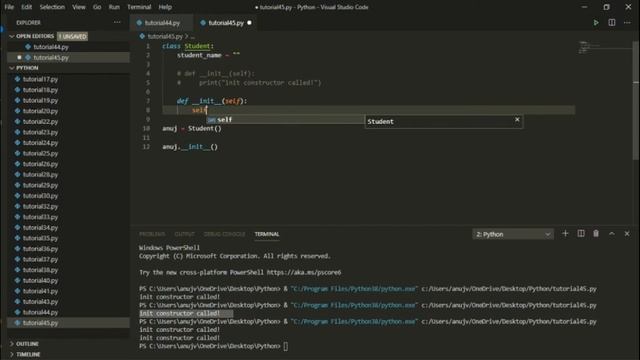Open tutorial35.py from explorer

[x=40, y=238]
